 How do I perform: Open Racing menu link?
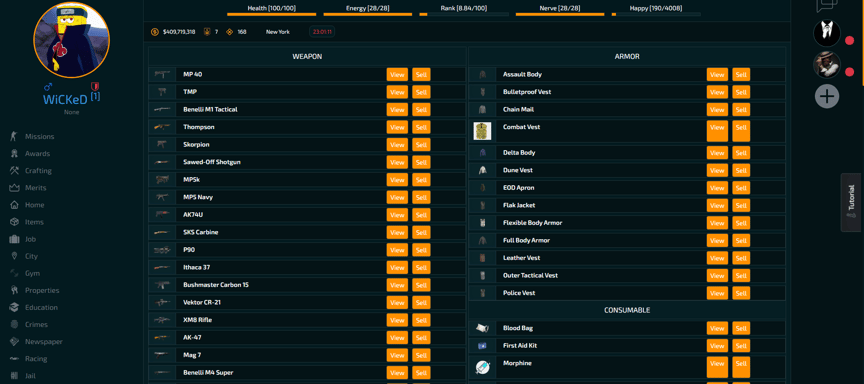pos(36,359)
